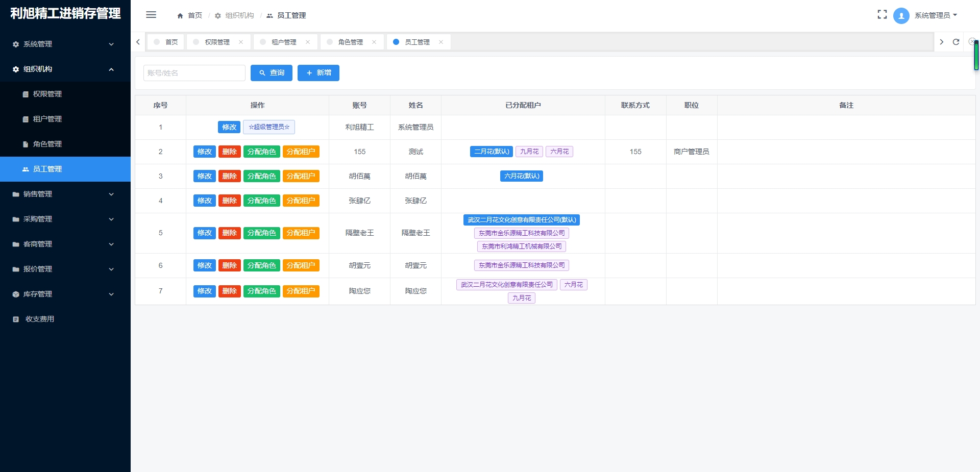Click the 首页 breadcrumb link
The width and height of the screenshot is (980, 472).
(x=195, y=16)
